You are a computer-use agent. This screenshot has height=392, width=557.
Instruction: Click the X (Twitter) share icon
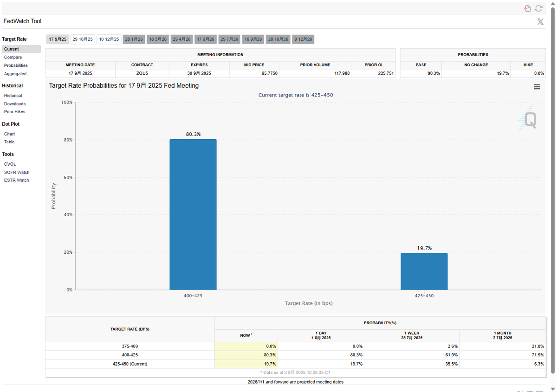(540, 22)
